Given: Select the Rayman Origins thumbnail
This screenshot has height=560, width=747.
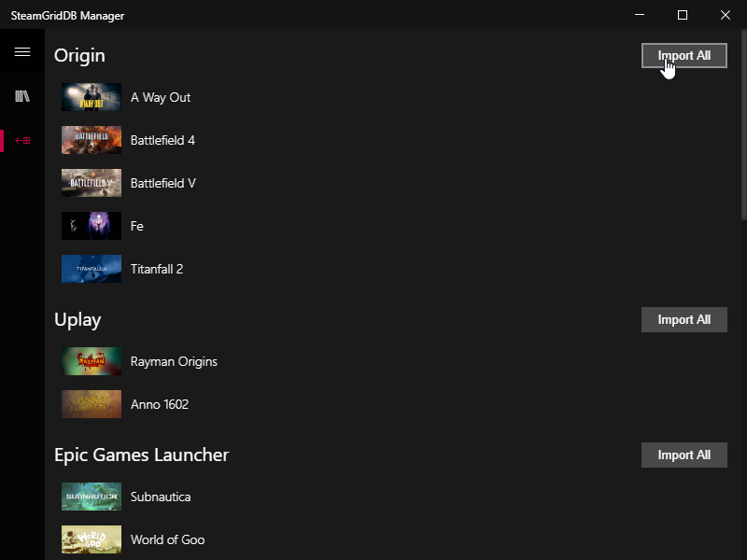Looking at the screenshot, I should tap(92, 361).
